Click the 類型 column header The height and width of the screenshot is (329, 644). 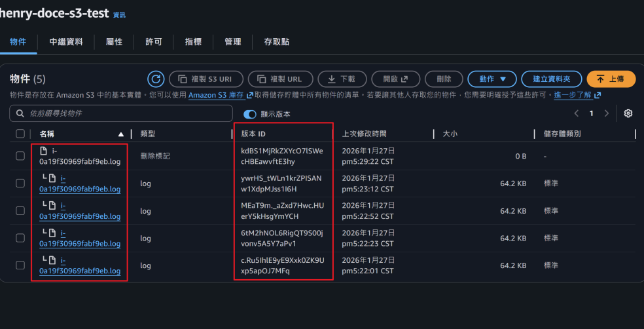click(x=147, y=134)
